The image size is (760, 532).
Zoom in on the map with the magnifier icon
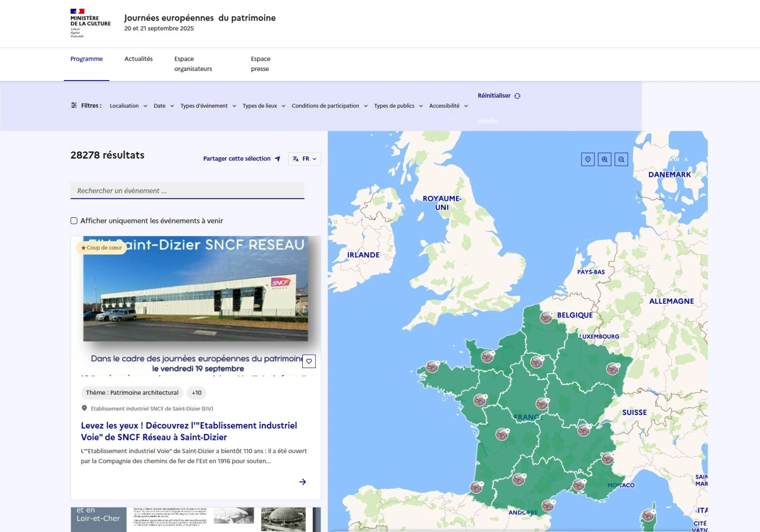click(605, 159)
